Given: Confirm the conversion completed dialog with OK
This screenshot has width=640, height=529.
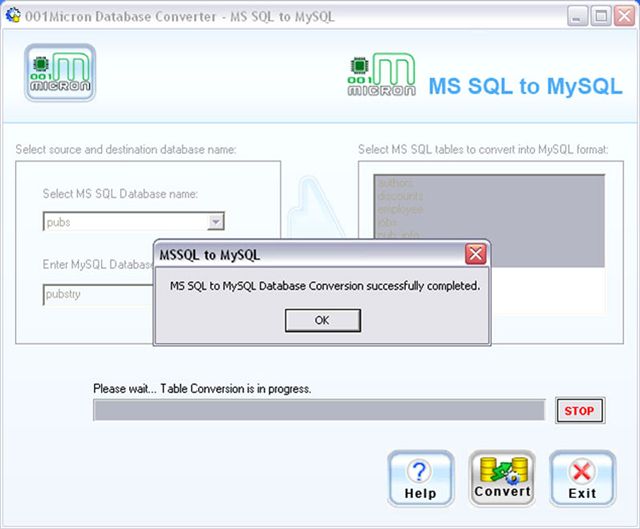Looking at the screenshot, I should (x=322, y=320).
